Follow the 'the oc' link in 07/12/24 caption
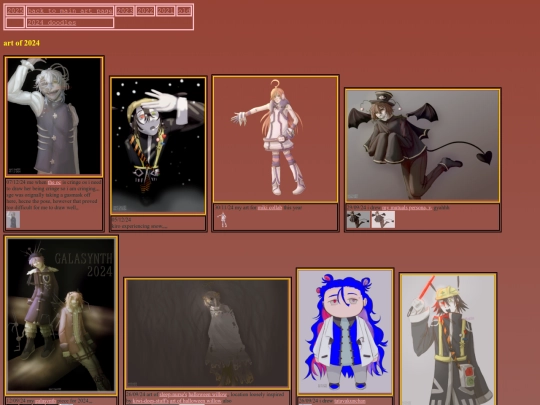This screenshot has width=540, height=405. pos(54,182)
